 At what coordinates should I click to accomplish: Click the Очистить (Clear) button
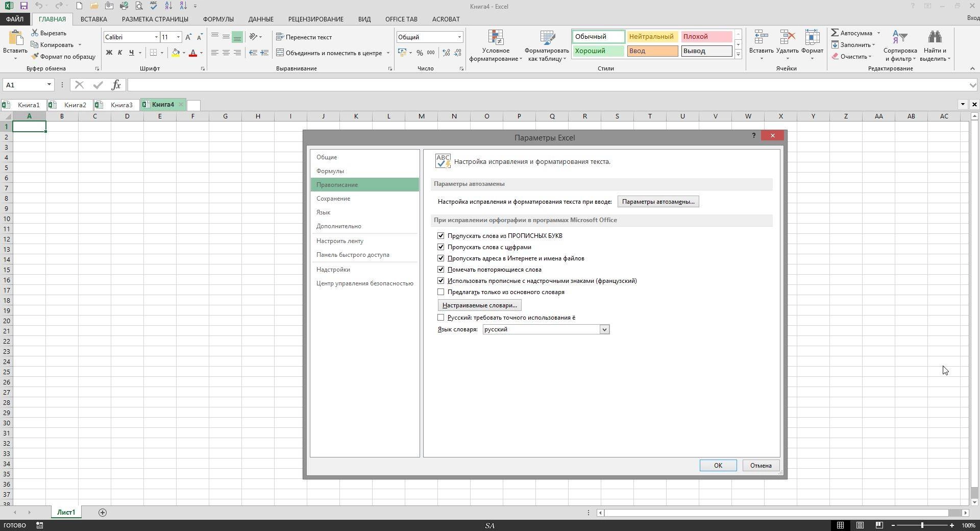click(851, 56)
